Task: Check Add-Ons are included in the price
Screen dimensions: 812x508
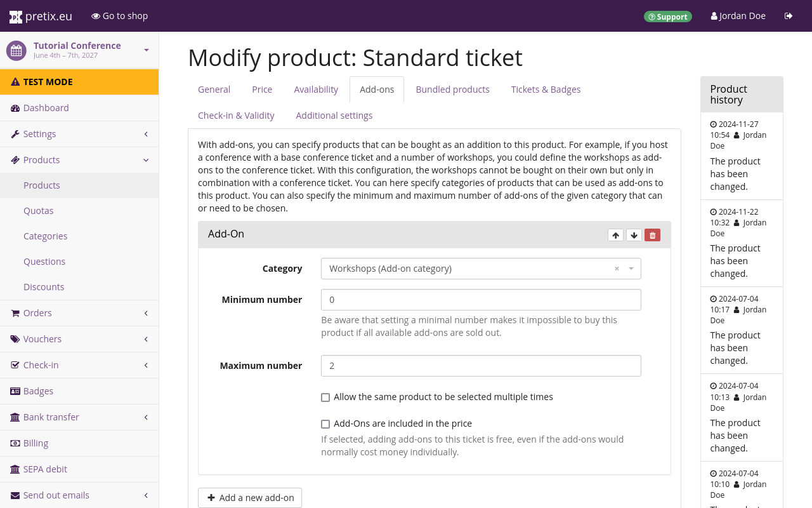Action: [x=325, y=424]
